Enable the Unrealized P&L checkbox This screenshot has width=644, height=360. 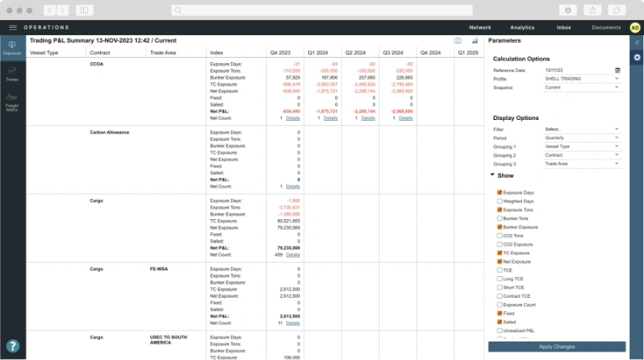(500, 330)
